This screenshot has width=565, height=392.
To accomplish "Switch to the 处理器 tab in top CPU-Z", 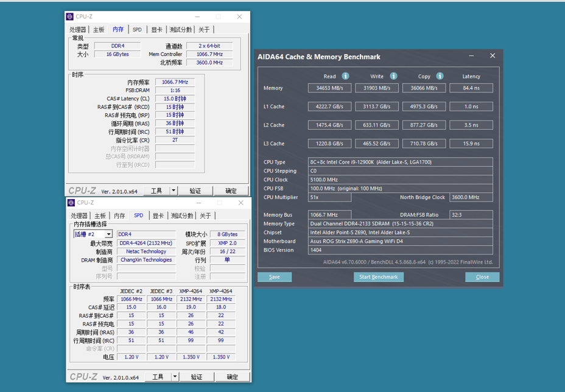I will click(78, 29).
